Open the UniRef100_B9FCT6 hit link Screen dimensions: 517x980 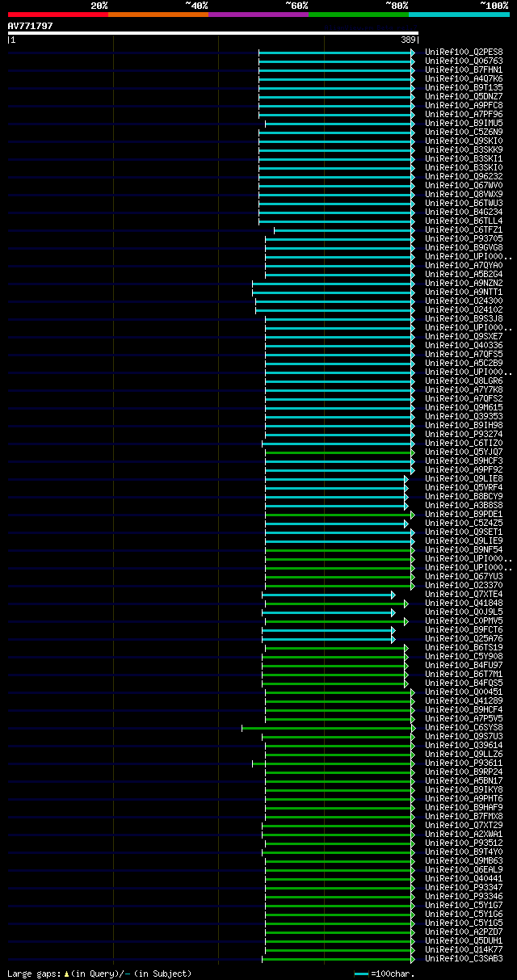pos(464,630)
